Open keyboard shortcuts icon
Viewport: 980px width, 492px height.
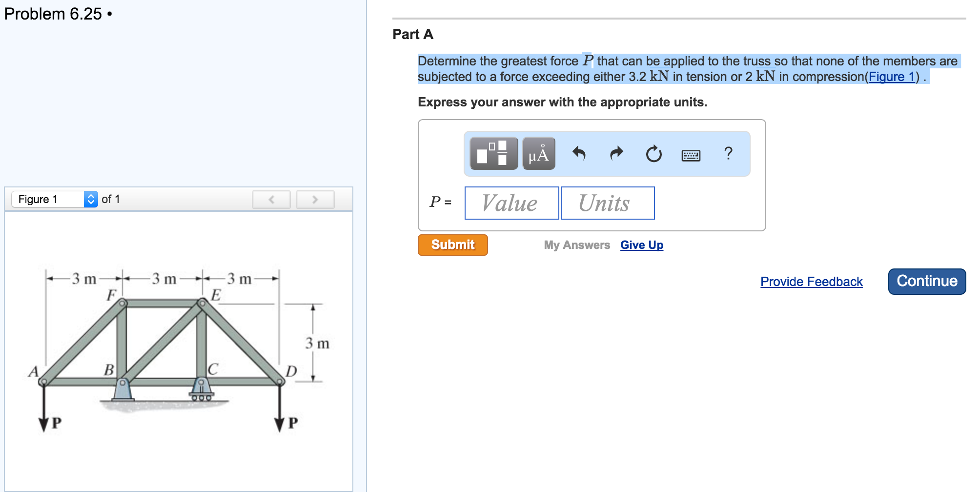[x=691, y=155]
